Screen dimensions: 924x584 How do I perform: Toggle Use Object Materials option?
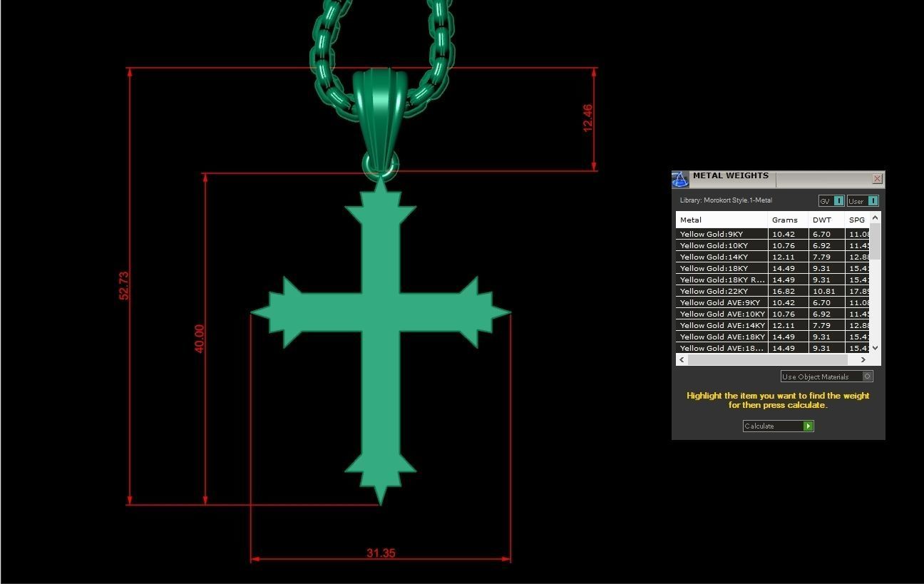[x=826, y=376]
